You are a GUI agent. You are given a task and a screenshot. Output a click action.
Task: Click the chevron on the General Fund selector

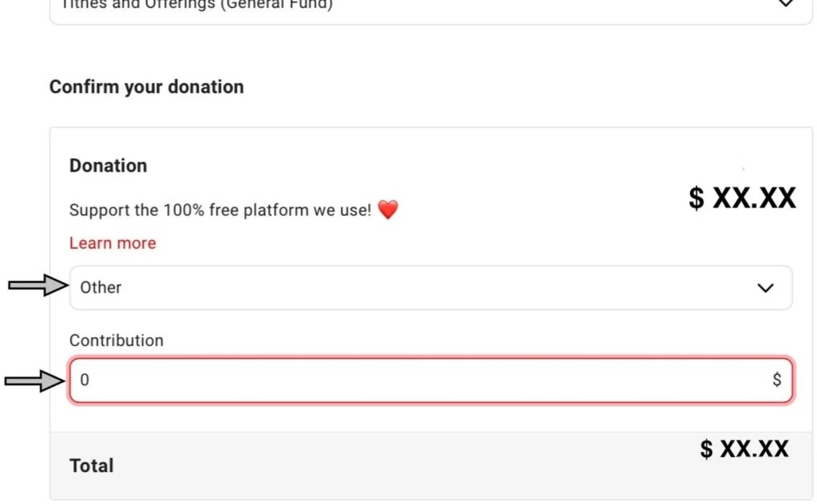click(786, 4)
